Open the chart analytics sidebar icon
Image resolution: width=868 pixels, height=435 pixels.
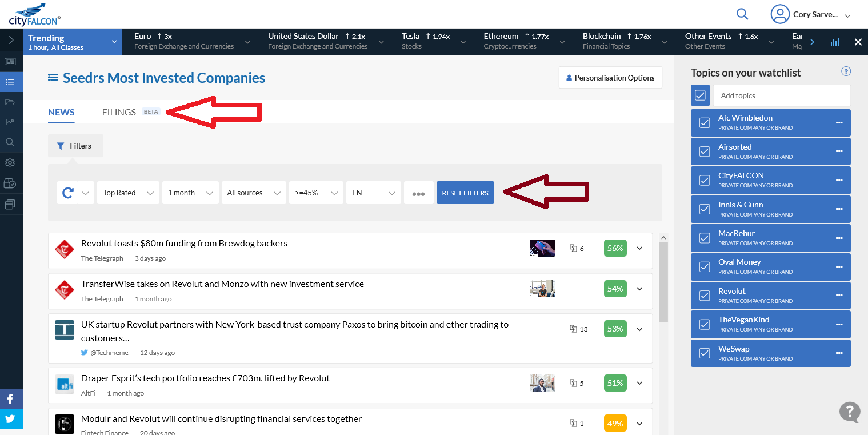(x=10, y=122)
